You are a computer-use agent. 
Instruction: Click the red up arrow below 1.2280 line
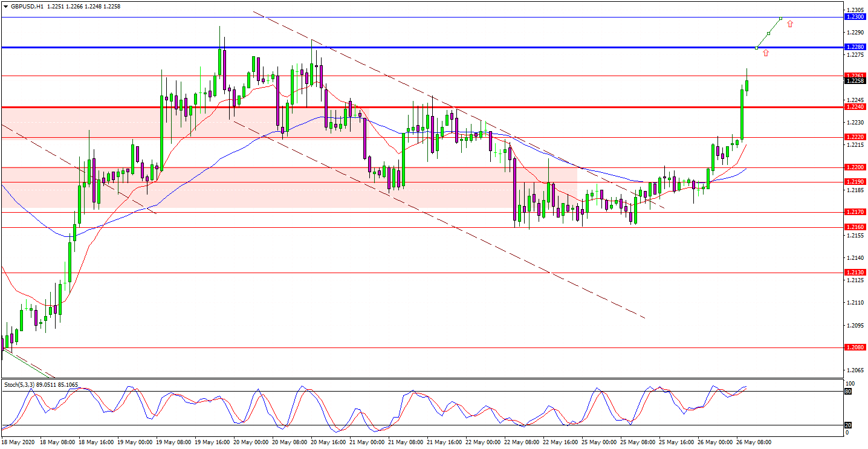[x=765, y=53]
